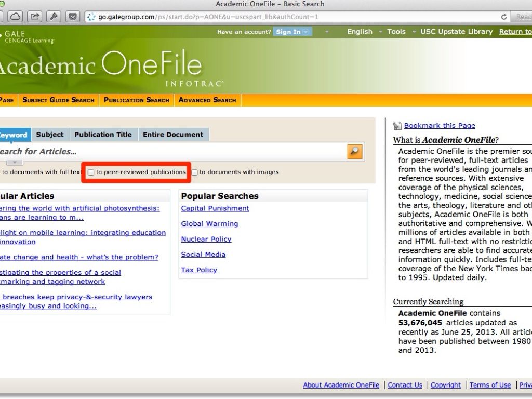Viewport: 532px width, 399px height.
Task: Check the documents with images option
Action: click(195, 172)
